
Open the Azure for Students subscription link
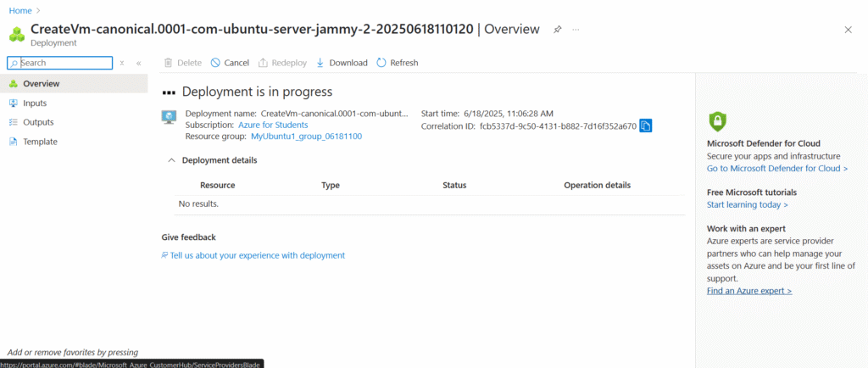273,125
